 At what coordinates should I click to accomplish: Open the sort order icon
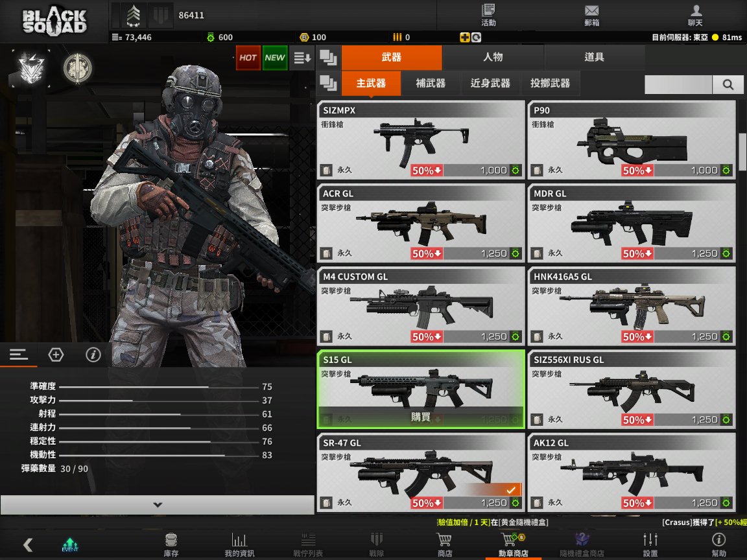(x=303, y=58)
